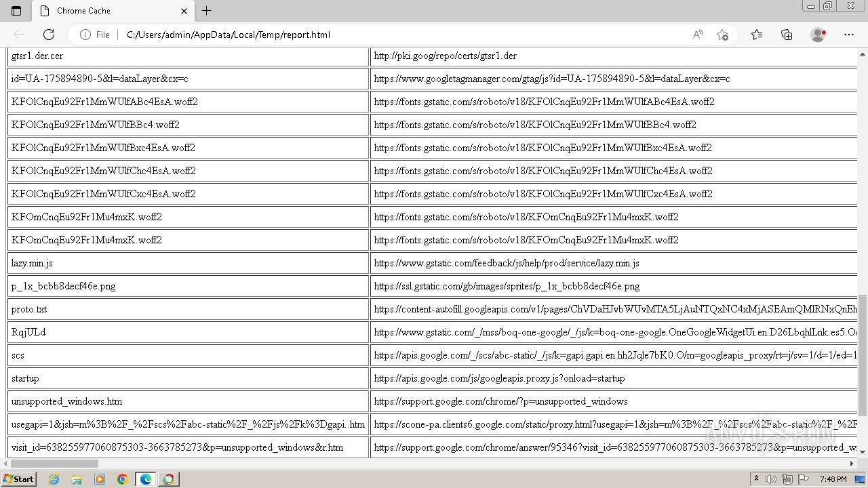Select support.google.com chrome unsupported_windows URL
Viewport: 868px width, 488px height.
coord(614,401)
